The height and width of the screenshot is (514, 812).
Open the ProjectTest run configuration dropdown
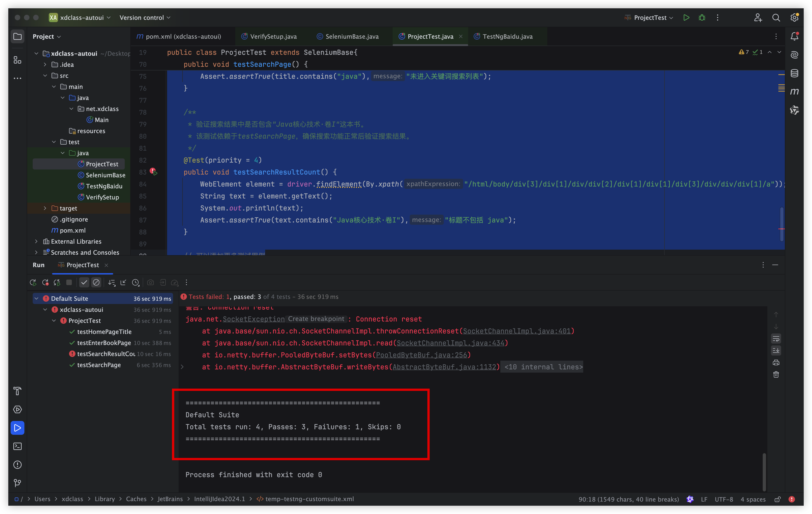(x=648, y=18)
